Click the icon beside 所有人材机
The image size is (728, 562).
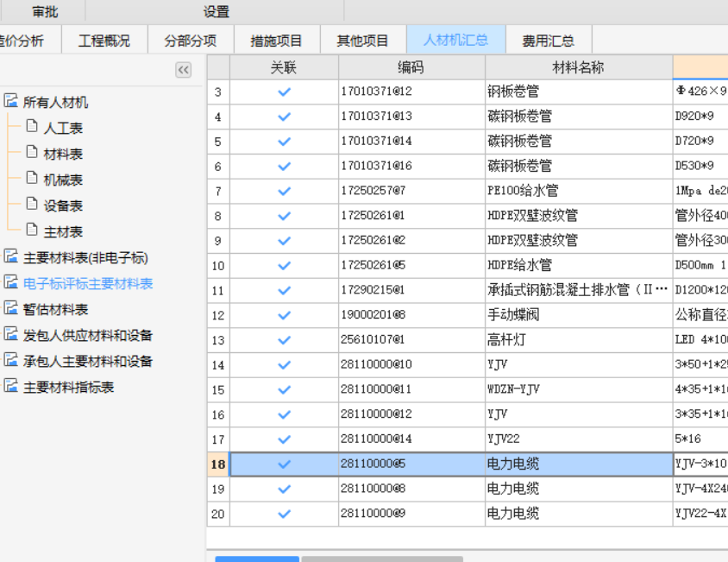click(11, 100)
